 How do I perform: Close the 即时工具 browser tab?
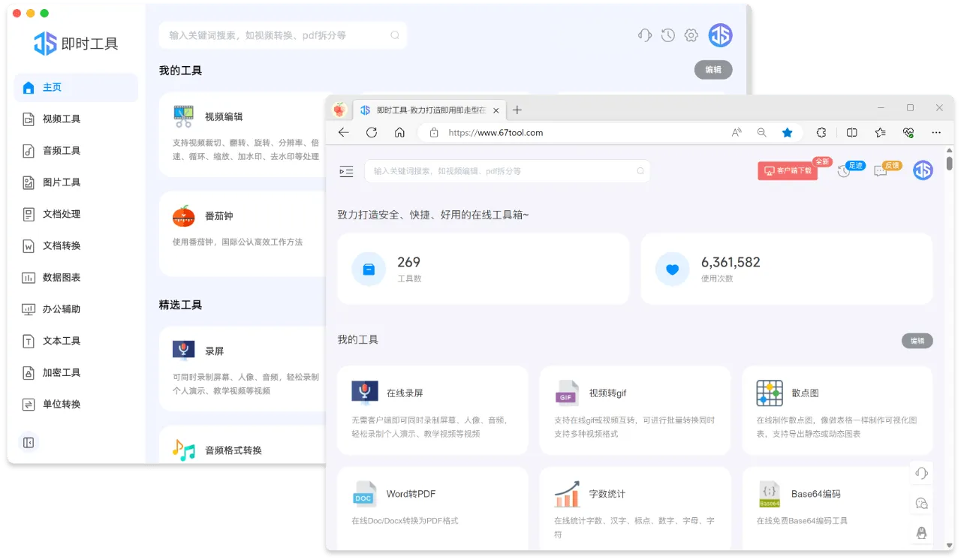point(496,110)
